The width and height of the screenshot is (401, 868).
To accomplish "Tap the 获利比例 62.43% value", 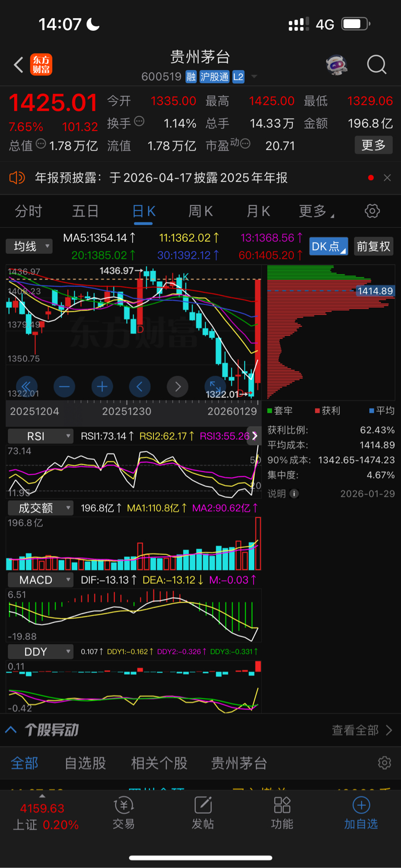I will coord(378,430).
